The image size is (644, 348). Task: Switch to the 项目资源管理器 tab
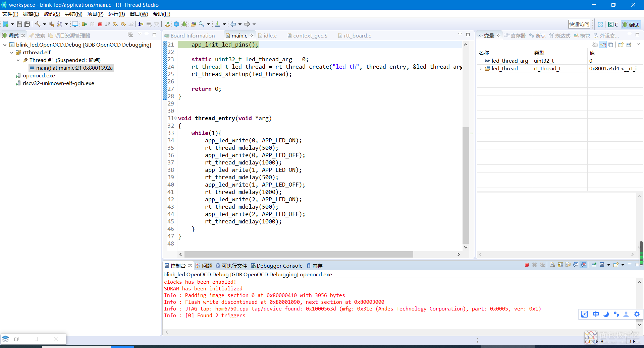click(x=69, y=36)
